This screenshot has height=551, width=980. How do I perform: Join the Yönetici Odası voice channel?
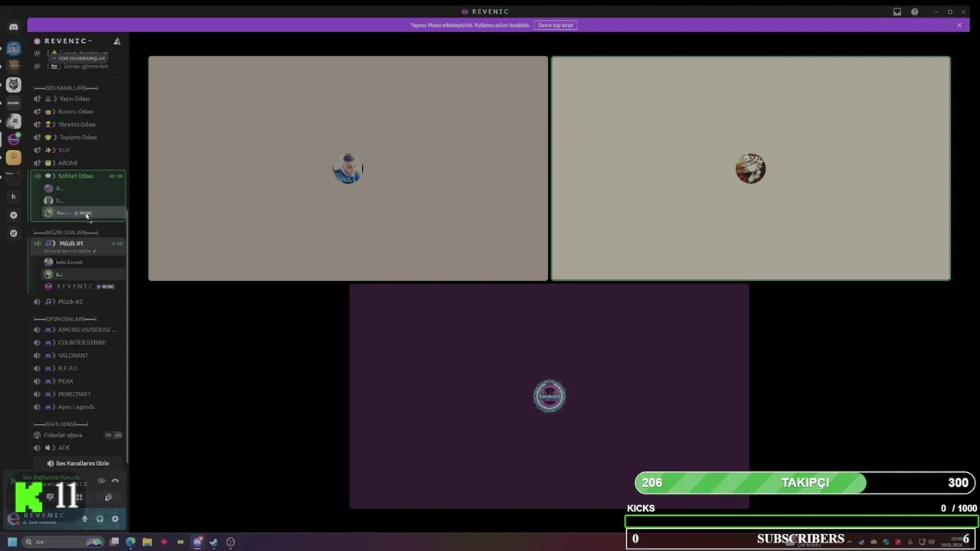coord(77,125)
